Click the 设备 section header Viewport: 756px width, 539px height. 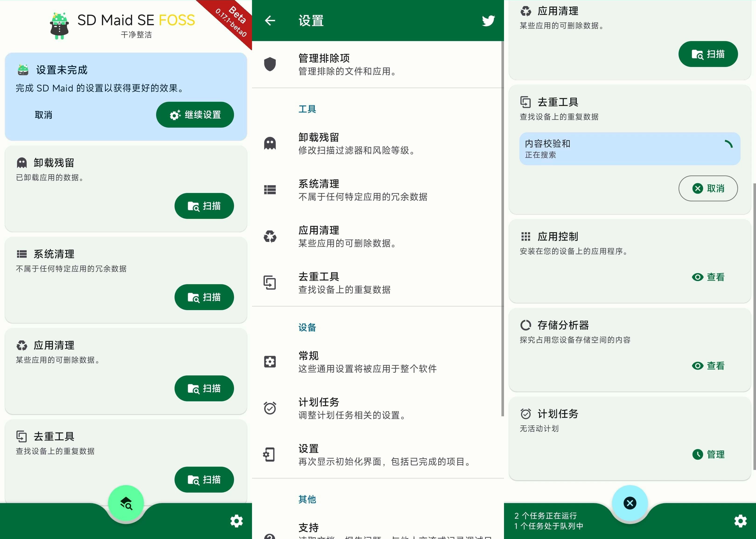click(x=307, y=327)
